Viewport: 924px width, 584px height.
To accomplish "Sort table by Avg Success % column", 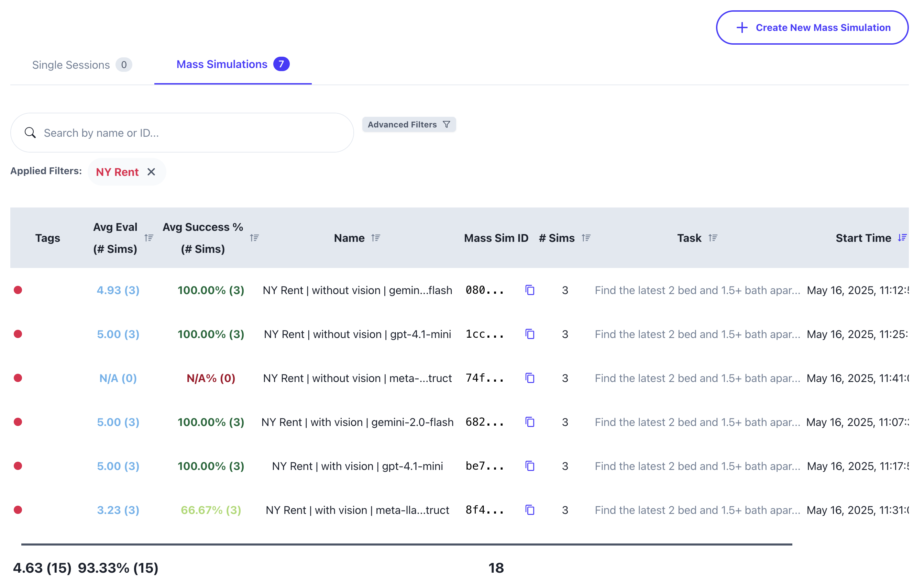I will [x=254, y=238].
